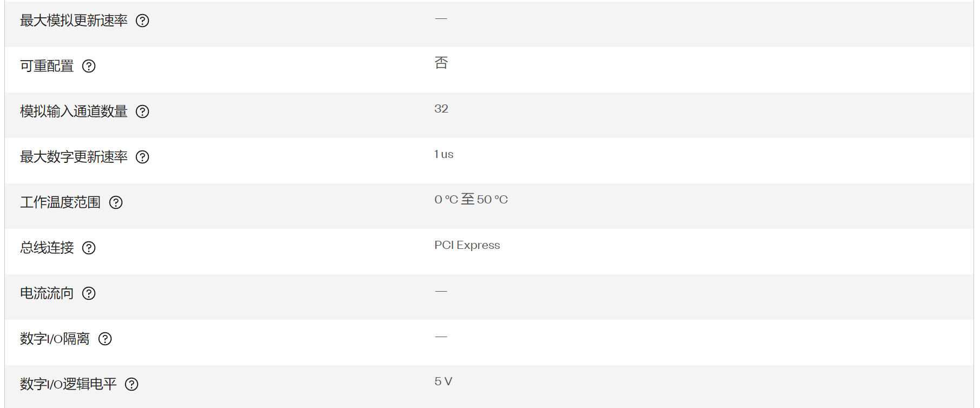The image size is (980, 408).
Task: Click the 模拟输入通道数量 label
Action: (74, 111)
